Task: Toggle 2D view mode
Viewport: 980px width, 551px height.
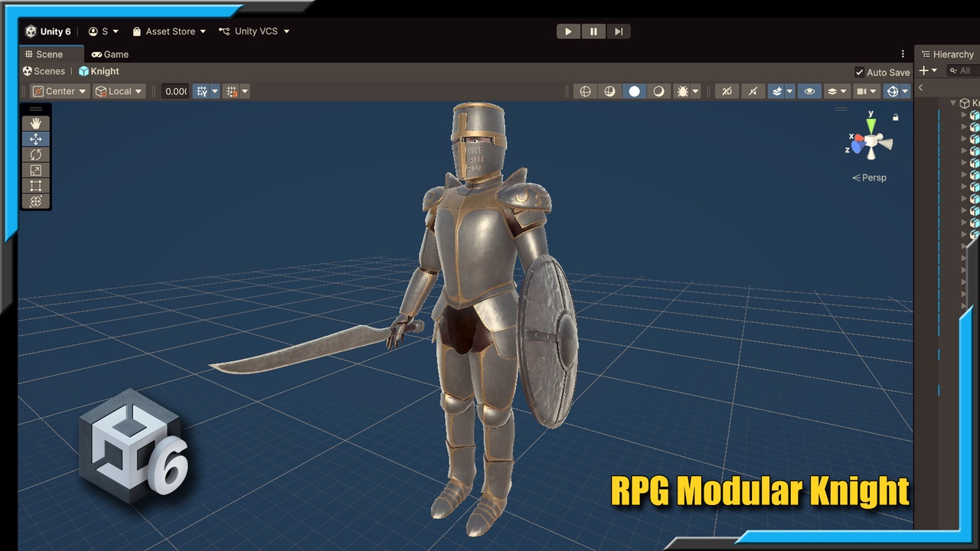Action: pyautogui.click(x=727, y=91)
